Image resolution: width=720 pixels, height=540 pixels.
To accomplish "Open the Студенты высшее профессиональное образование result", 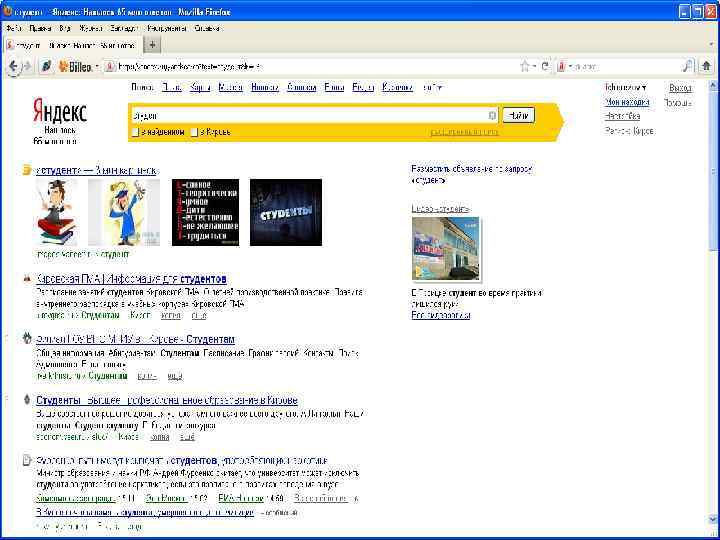I will click(x=167, y=400).
